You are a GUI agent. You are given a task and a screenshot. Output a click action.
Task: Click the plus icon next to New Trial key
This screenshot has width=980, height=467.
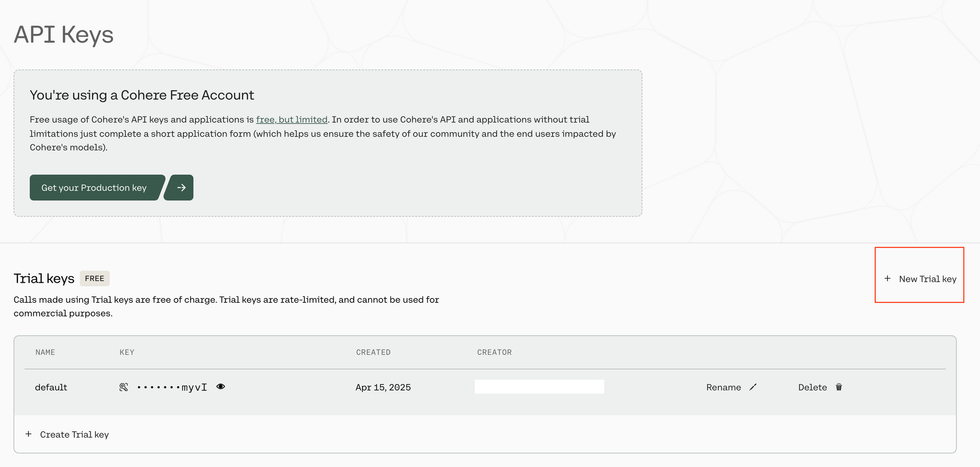(887, 278)
